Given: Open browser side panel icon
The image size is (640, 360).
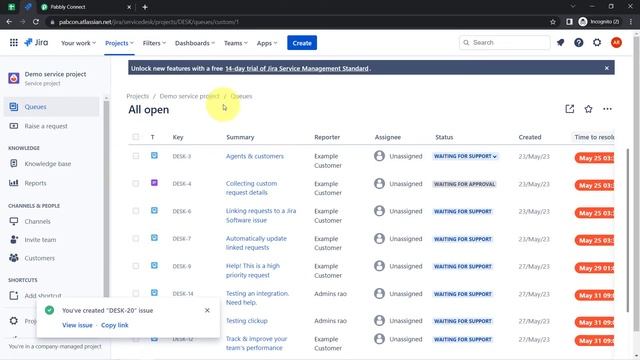Looking at the screenshot, I should [x=569, y=22].
